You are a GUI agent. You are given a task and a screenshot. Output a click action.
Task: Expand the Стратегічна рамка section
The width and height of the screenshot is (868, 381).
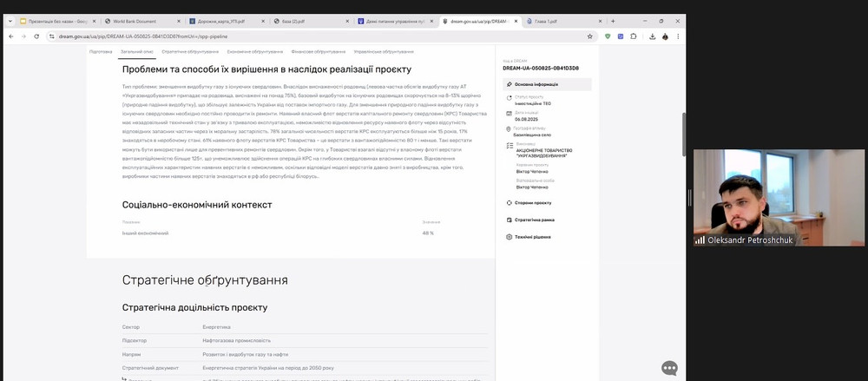(534, 220)
